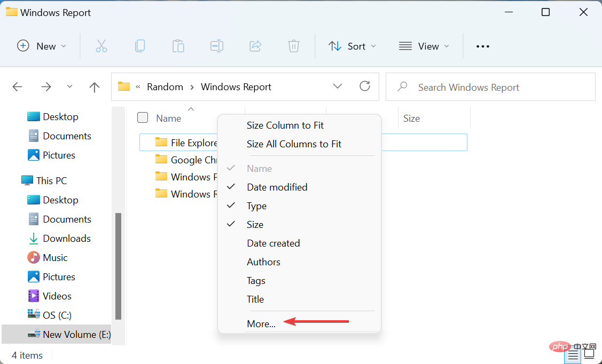Toggle the select-all checkbox above the file list
602x364 pixels.
[142, 117]
